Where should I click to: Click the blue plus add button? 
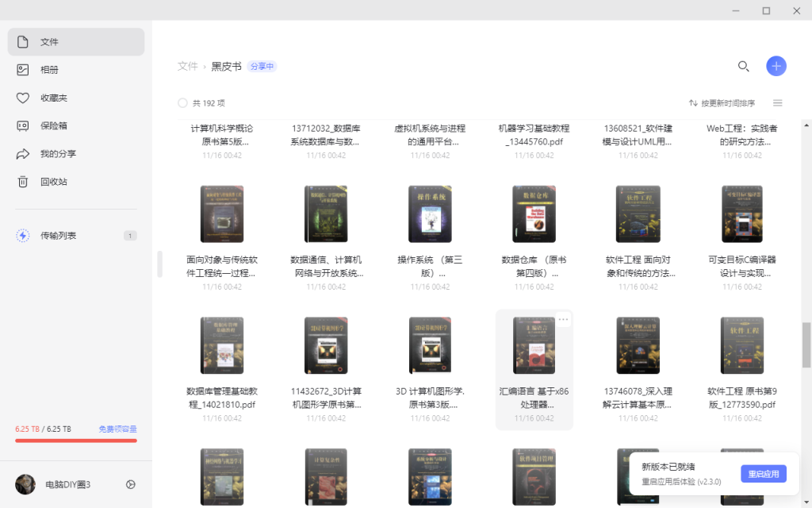[776, 66]
